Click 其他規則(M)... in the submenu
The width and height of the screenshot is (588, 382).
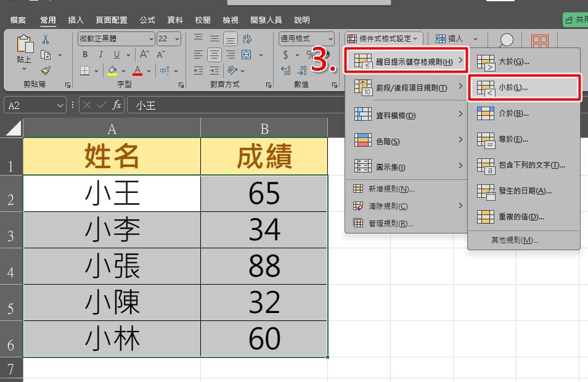[515, 240]
